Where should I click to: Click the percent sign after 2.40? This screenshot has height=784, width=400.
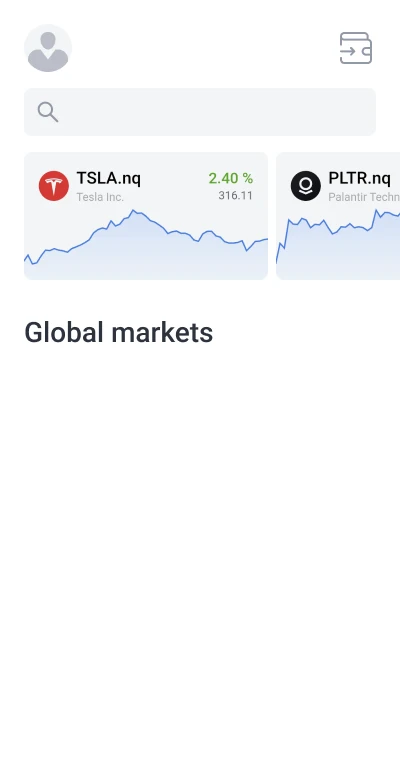[x=248, y=178]
